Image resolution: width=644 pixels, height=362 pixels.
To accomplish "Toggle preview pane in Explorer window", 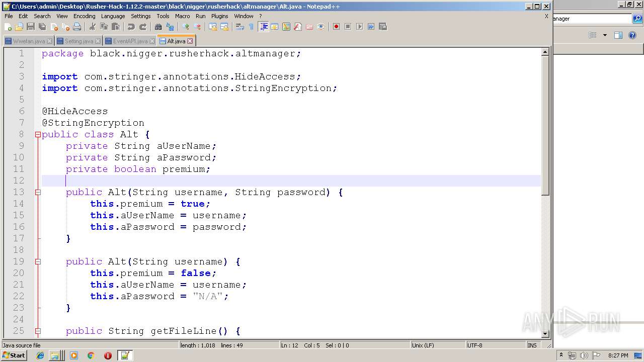I will point(618,35).
